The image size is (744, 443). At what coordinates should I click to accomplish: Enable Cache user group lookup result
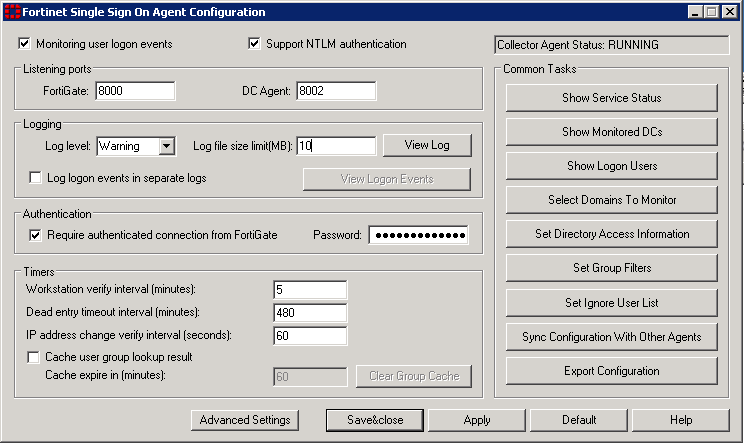pyautogui.click(x=33, y=357)
